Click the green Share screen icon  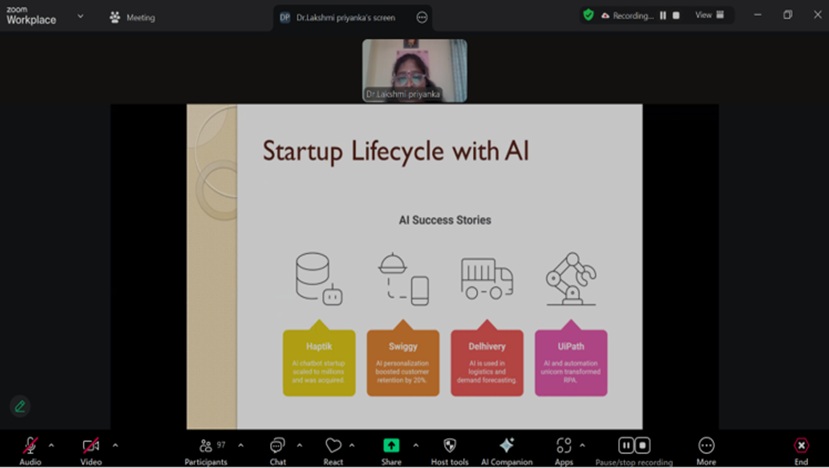(391, 445)
